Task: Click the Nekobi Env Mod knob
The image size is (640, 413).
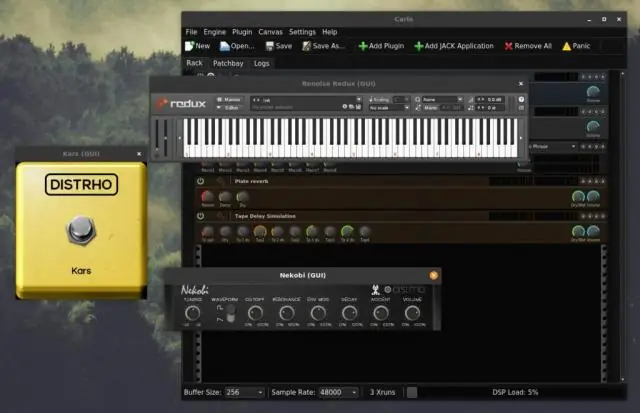Action: (318, 313)
